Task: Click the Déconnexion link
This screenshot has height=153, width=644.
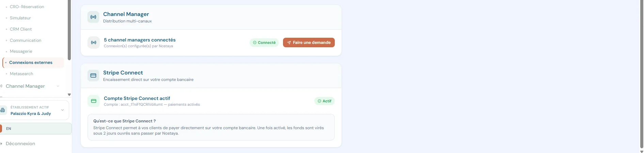Action: click(x=20, y=144)
